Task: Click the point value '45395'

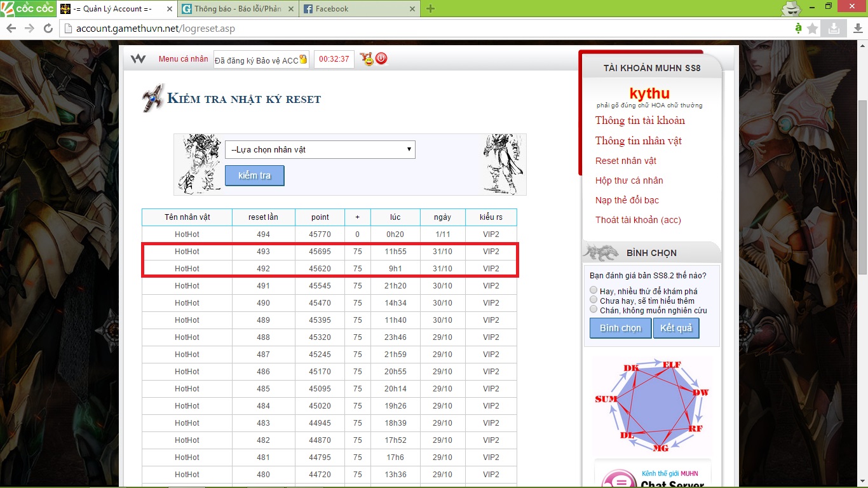Action: pyautogui.click(x=320, y=320)
